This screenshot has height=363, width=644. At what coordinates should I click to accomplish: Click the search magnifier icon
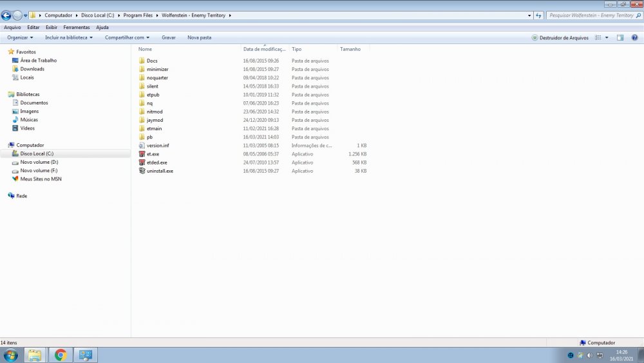pos(638,15)
